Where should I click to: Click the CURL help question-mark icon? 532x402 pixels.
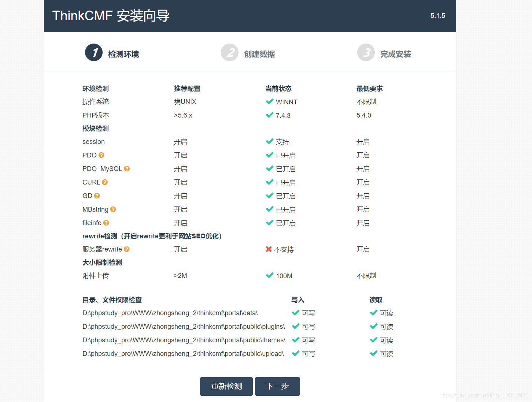[105, 182]
